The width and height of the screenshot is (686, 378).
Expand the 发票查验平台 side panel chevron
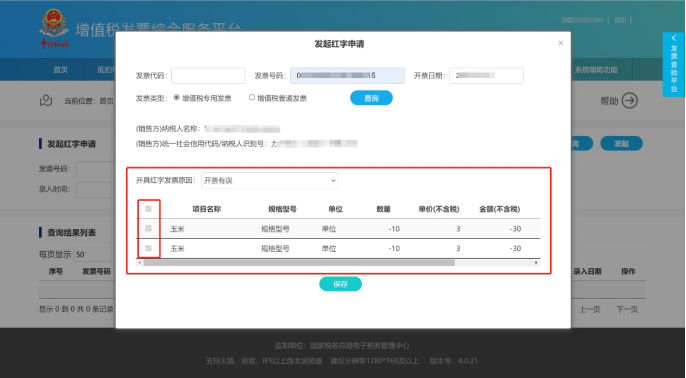coord(674,38)
